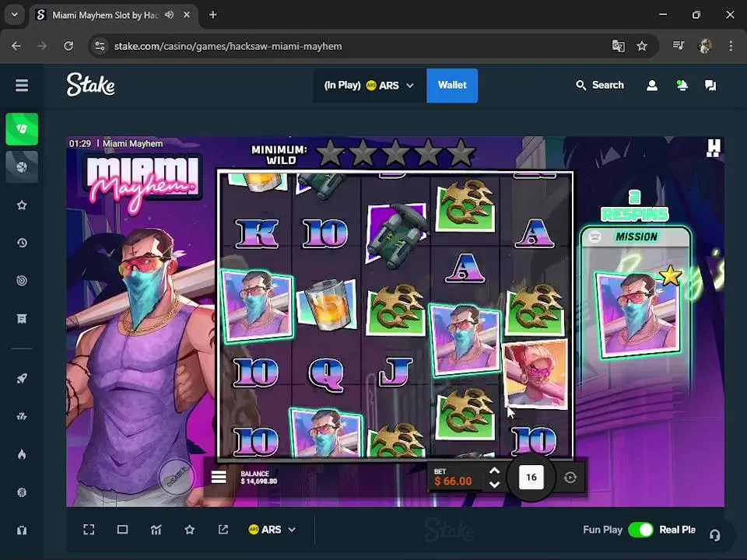Open the site information icon in address bar
The height and width of the screenshot is (560, 747).
(x=100, y=46)
